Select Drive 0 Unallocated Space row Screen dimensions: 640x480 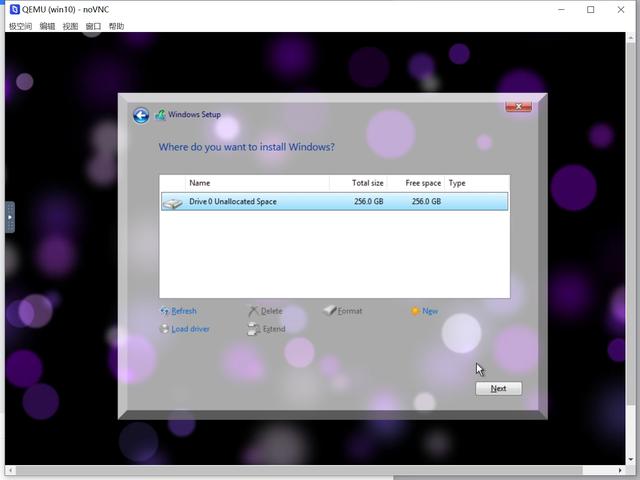(335, 201)
